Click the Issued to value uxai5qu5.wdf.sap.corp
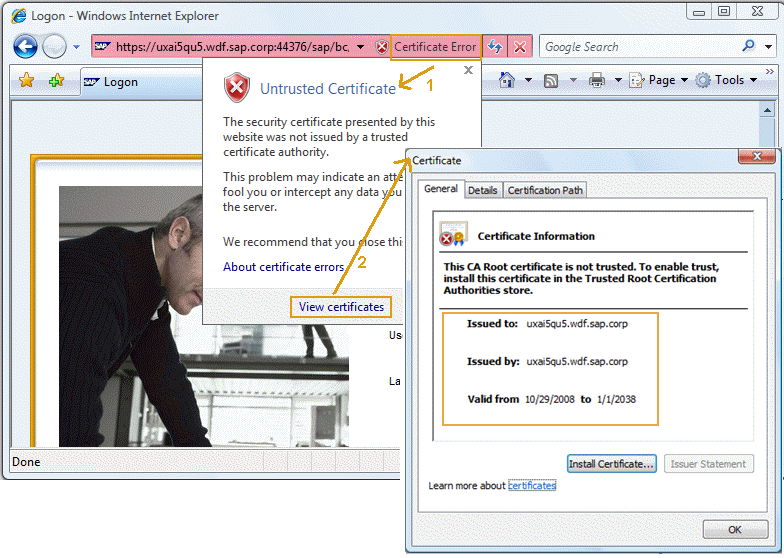Screen dimensions: 784x558 pyautogui.click(x=577, y=324)
